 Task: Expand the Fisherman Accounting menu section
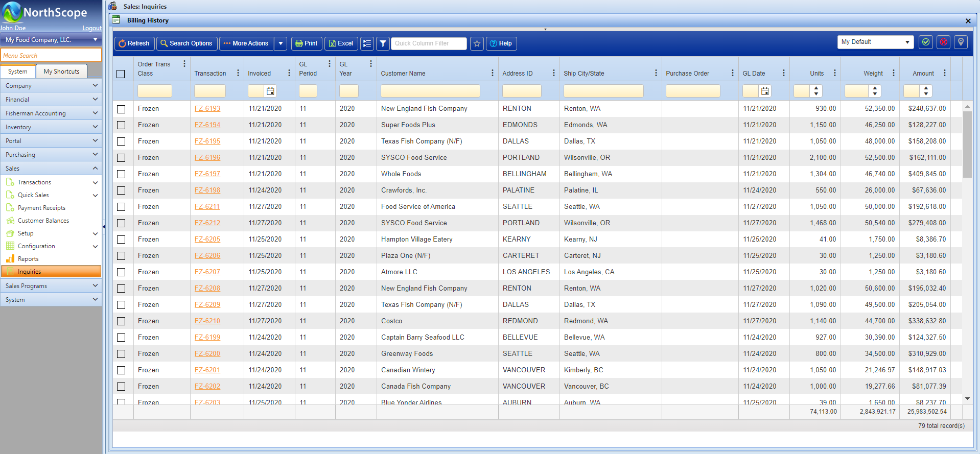51,113
